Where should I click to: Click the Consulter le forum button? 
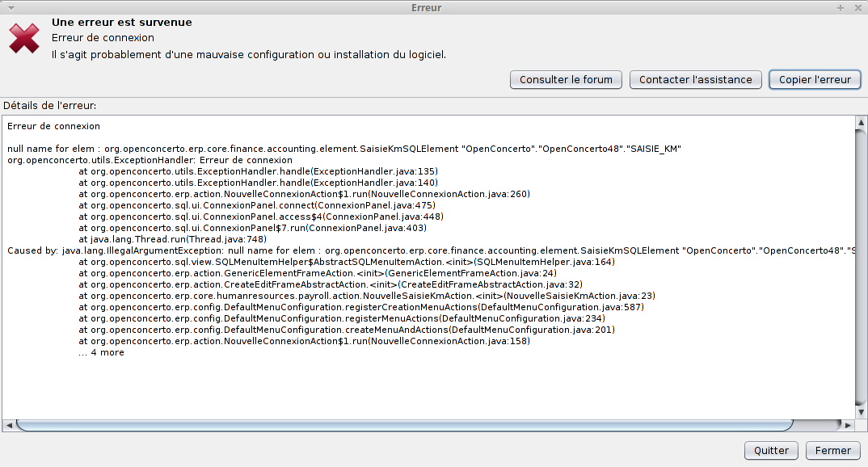(565, 79)
